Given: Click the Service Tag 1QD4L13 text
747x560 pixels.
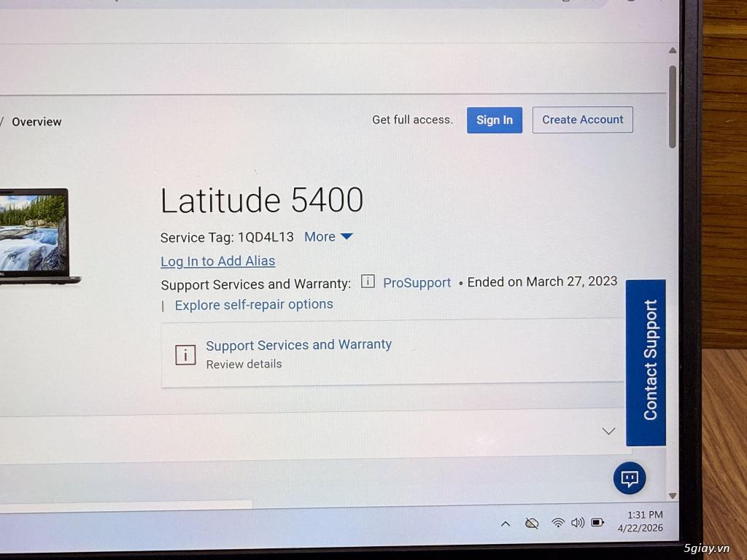Looking at the screenshot, I should pyautogui.click(x=228, y=238).
